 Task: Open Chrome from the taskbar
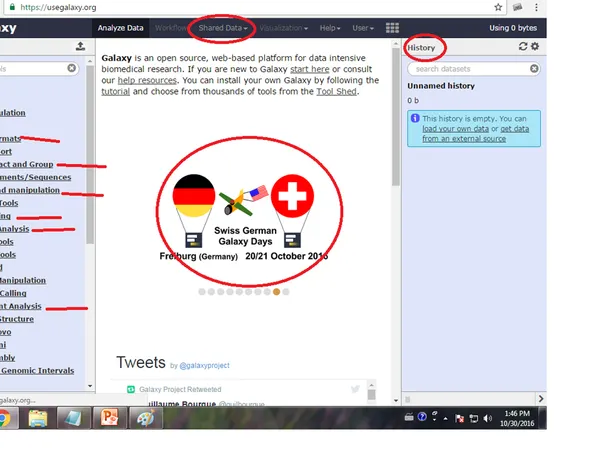click(x=5, y=418)
